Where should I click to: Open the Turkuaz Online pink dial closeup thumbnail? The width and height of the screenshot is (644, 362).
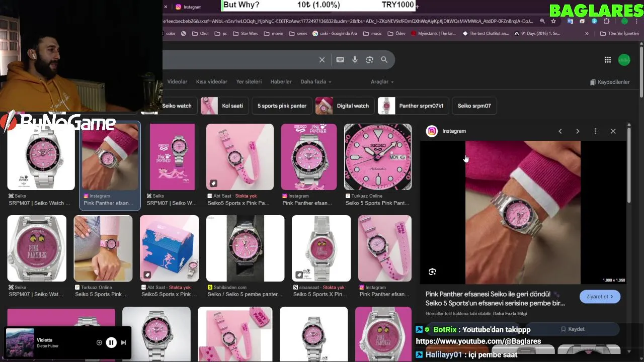click(378, 157)
